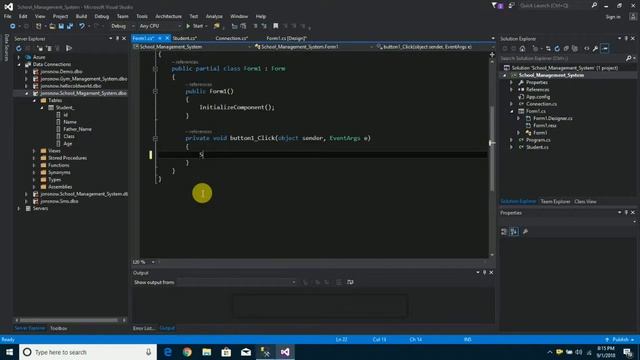The width and height of the screenshot is (640, 360).
Task: Click the Windows Start button
Action: pyautogui.click(x=9, y=352)
